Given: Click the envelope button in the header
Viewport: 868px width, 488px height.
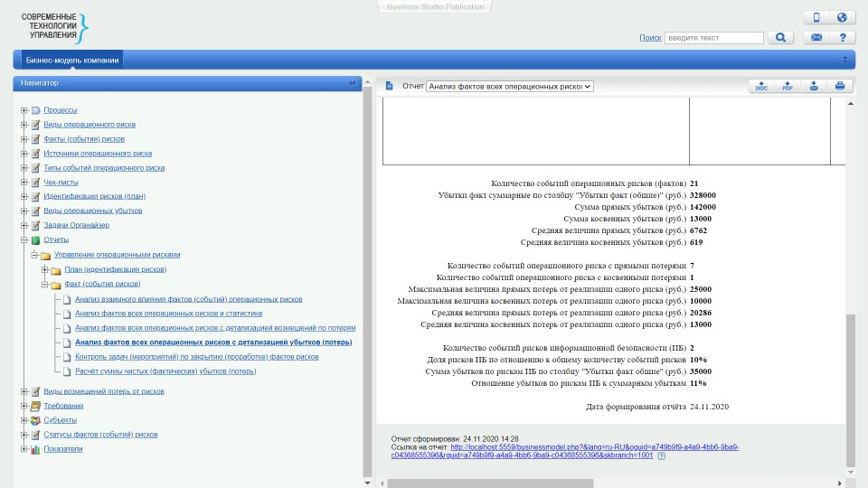Looking at the screenshot, I should coord(816,38).
